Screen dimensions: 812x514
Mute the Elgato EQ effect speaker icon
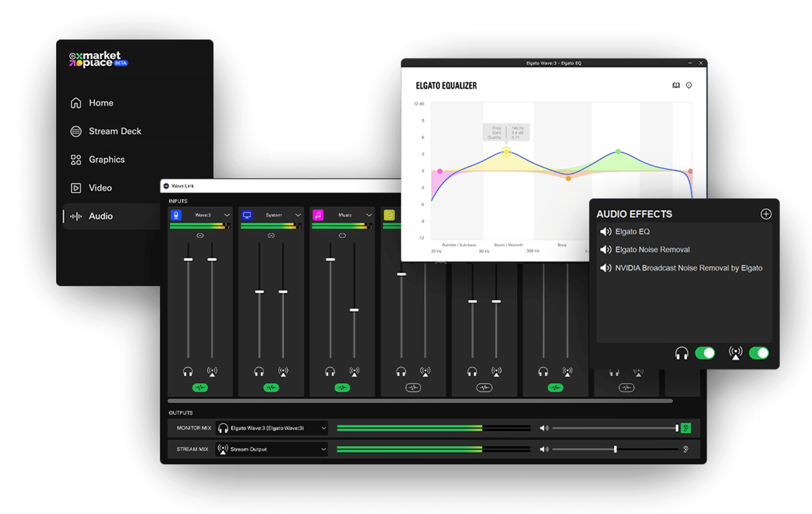tap(606, 231)
